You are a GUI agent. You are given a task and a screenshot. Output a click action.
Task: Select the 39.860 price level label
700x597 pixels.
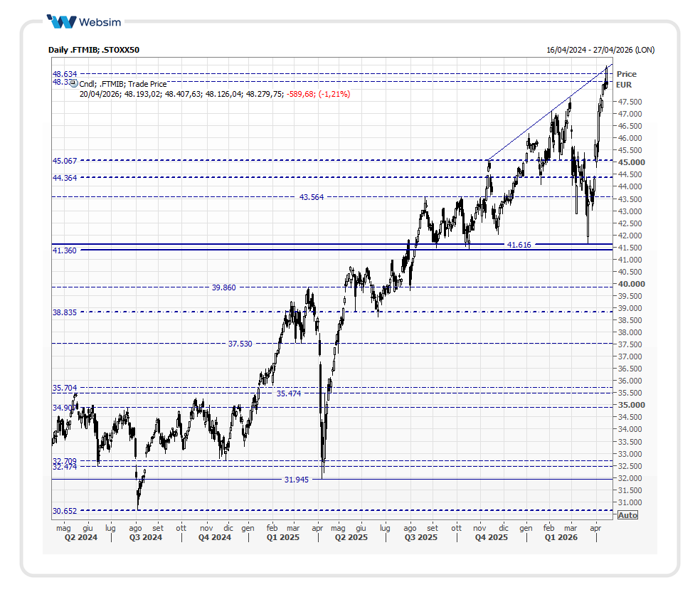point(223,287)
